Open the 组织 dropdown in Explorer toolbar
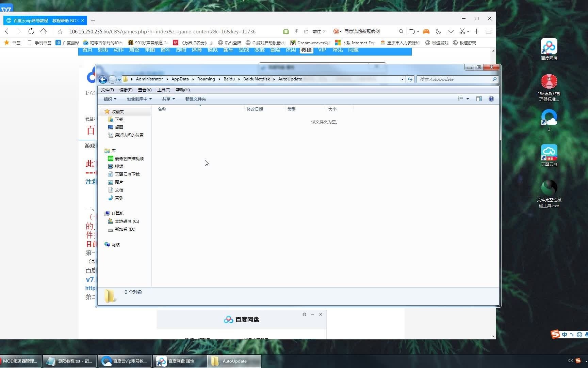The image size is (588, 368). pos(110,99)
